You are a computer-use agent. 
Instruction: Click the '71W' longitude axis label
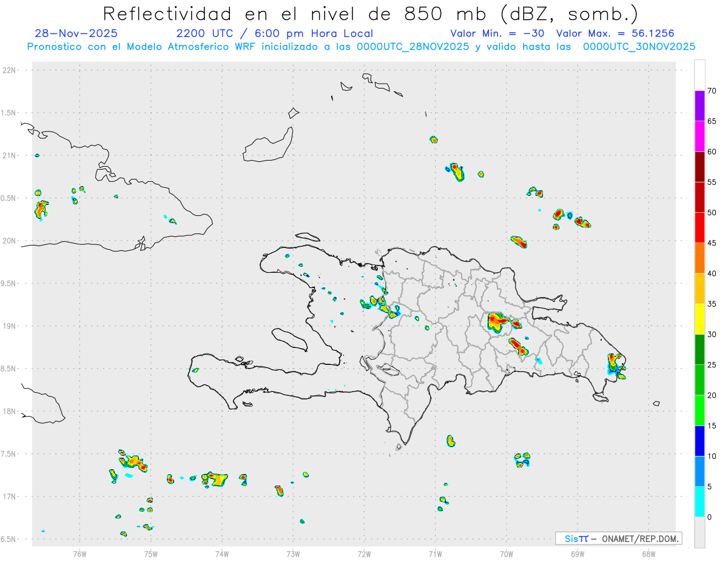coord(435,554)
